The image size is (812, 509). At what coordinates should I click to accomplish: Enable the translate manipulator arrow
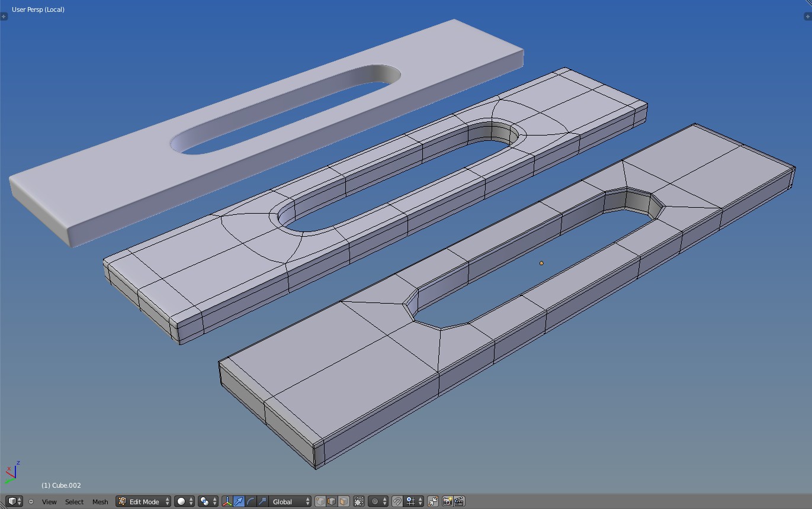pos(239,501)
